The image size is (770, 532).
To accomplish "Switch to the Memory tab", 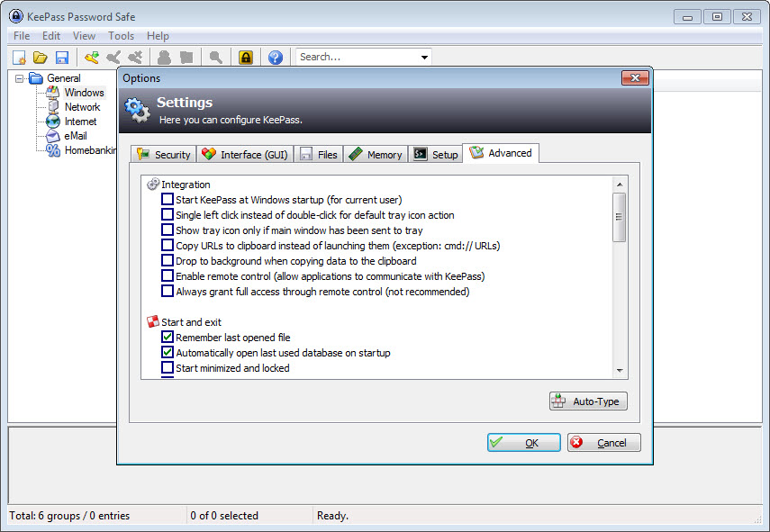I will (x=376, y=154).
